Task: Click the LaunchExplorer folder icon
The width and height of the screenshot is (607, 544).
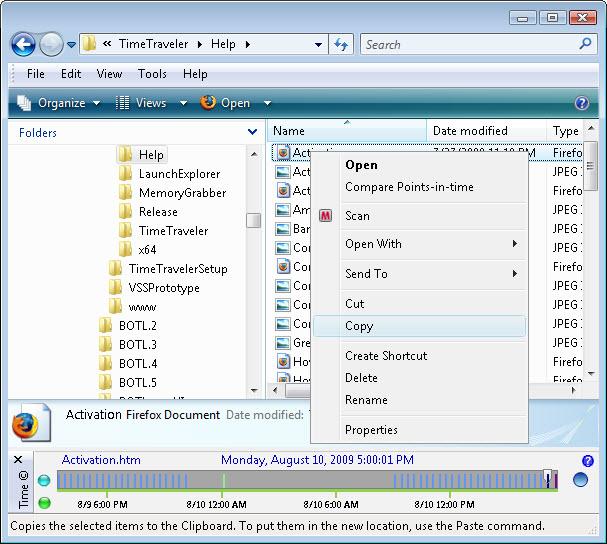Action: click(125, 173)
